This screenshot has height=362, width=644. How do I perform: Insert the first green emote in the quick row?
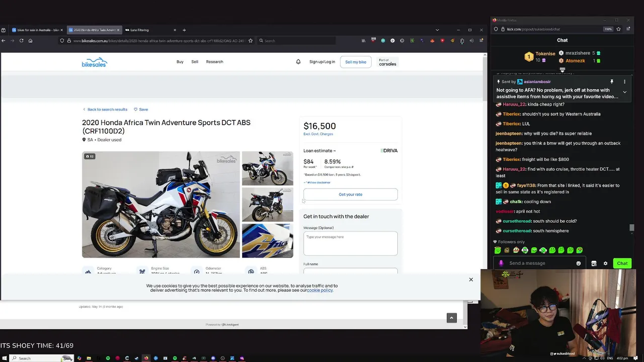pyautogui.click(x=498, y=250)
